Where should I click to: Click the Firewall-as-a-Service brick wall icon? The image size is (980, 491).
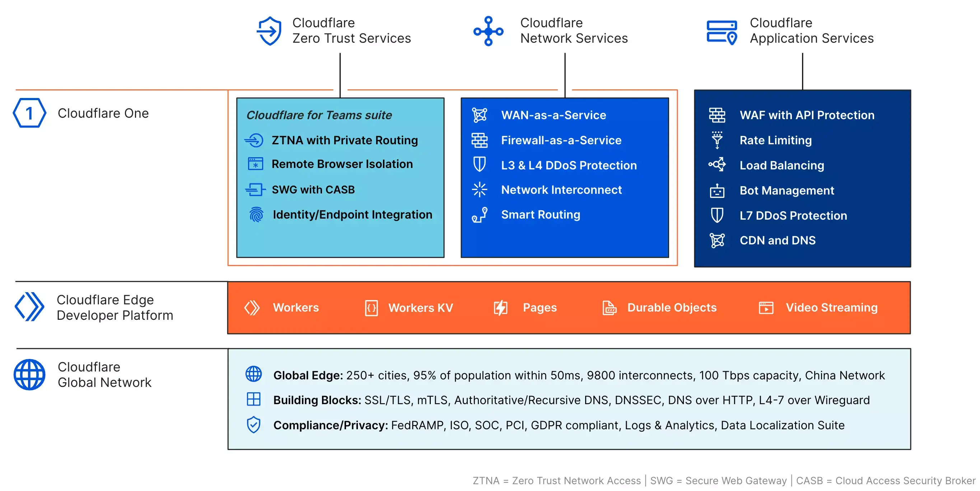point(479,140)
